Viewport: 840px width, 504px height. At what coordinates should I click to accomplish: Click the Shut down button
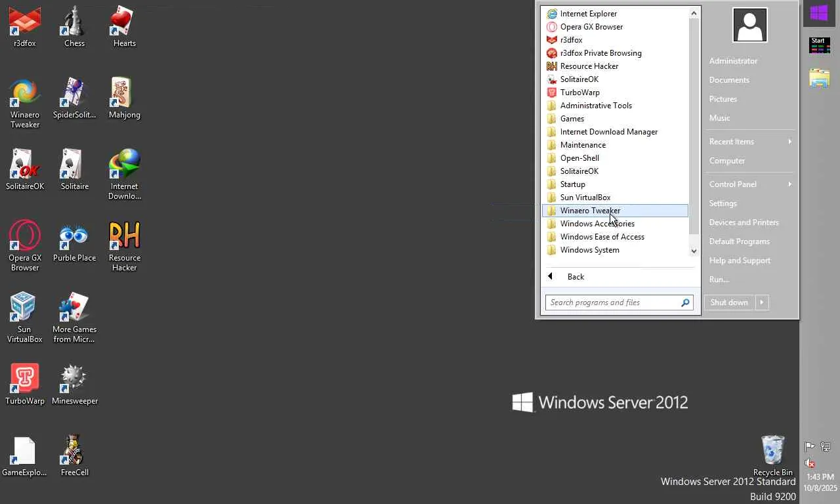pyautogui.click(x=729, y=303)
